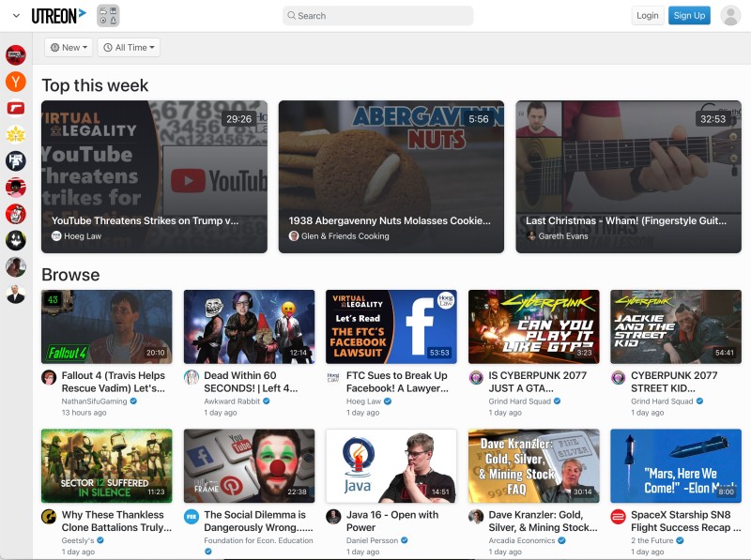751x560 pixels.
Task: Open the black mask-face channel icon in sidebar
Action: point(16,240)
